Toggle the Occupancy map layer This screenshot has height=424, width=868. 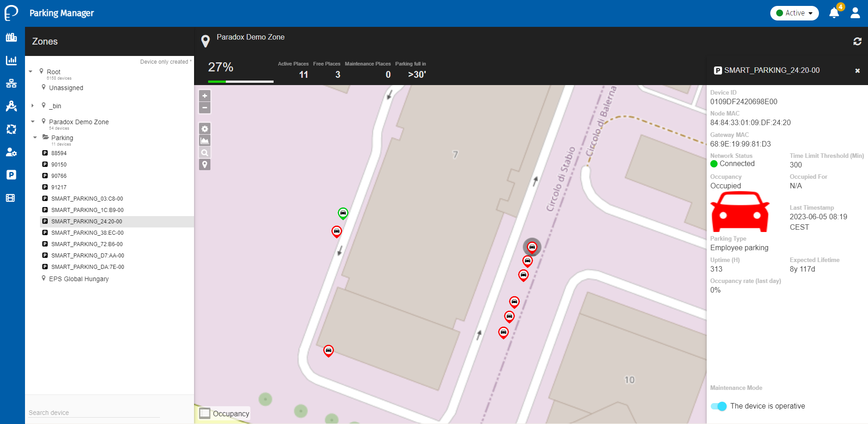point(205,413)
